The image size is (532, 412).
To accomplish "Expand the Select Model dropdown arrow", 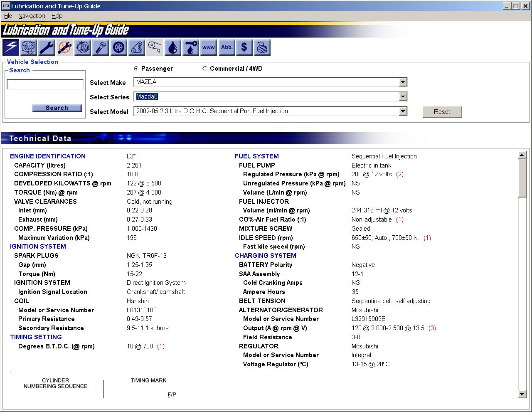I will (x=403, y=111).
